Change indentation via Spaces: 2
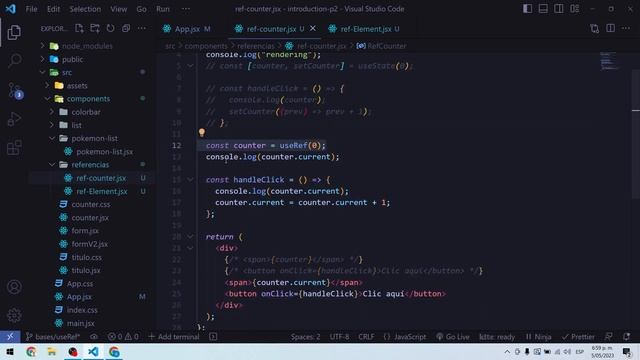 pos(305,337)
